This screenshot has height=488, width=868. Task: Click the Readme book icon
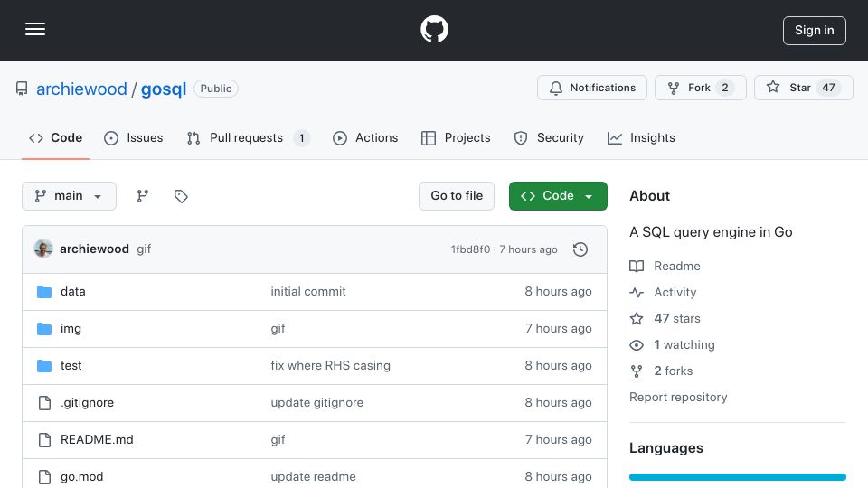[x=637, y=266]
